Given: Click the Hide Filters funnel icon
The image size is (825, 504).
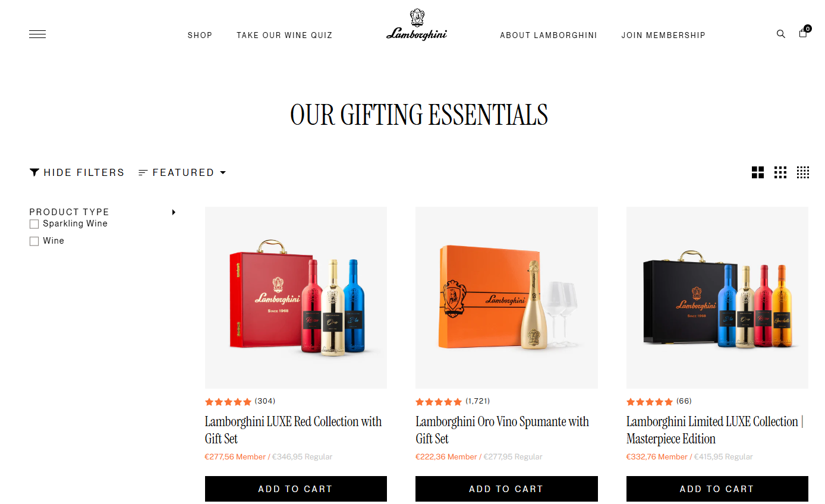Looking at the screenshot, I should click(x=34, y=172).
